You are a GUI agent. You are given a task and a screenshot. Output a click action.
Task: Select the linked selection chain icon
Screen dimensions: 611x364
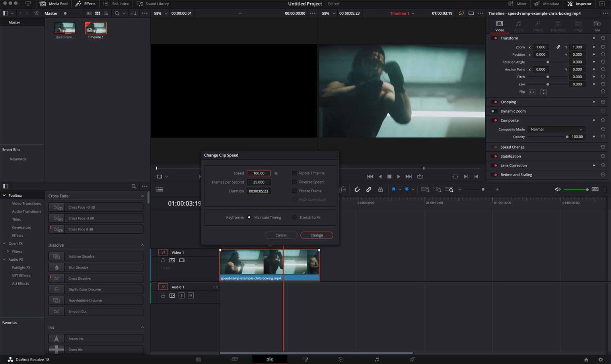[x=369, y=190]
